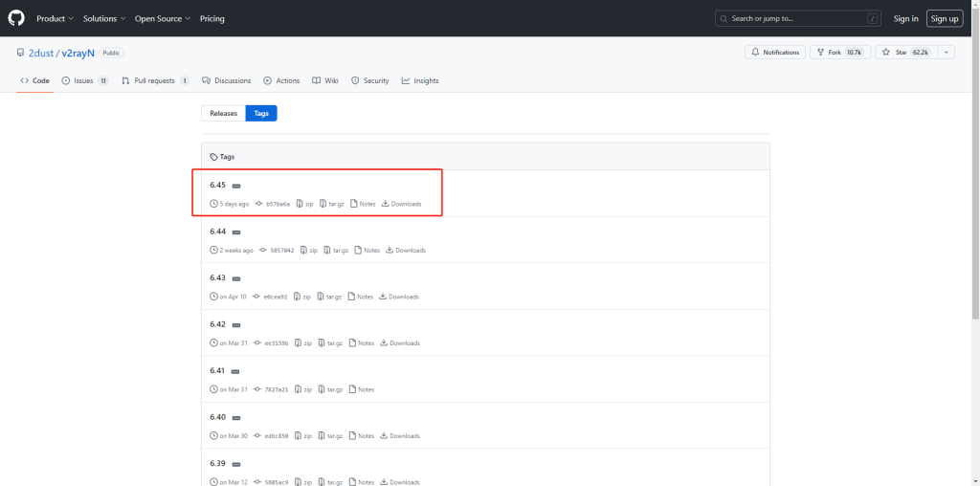This screenshot has height=486, width=980.
Task: Open Downloads for tag 6.40
Action: point(400,435)
